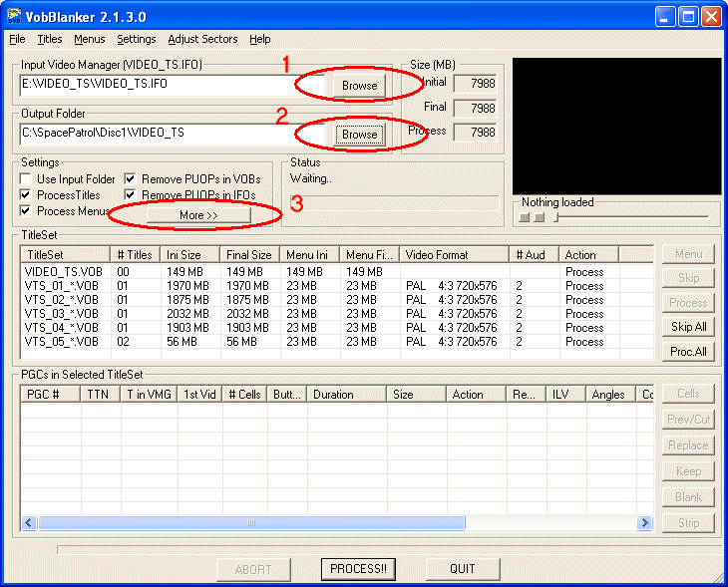Click the Skip All button
This screenshot has width=728, height=587.
tap(688, 327)
